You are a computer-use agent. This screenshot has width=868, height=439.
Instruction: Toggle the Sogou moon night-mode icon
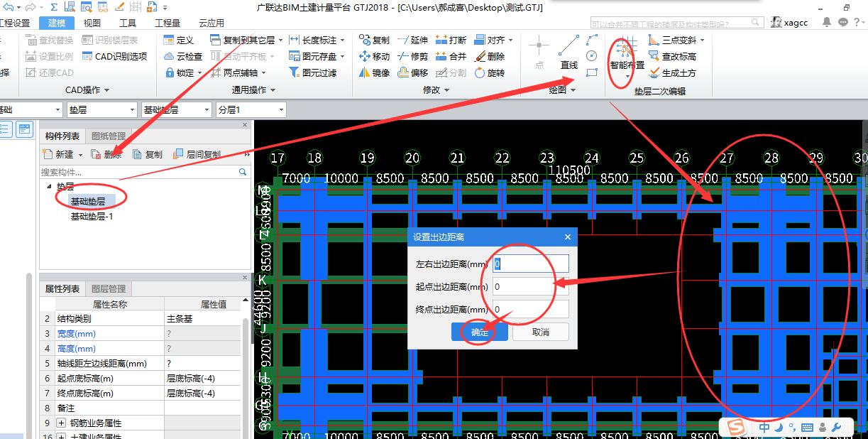[778, 428]
